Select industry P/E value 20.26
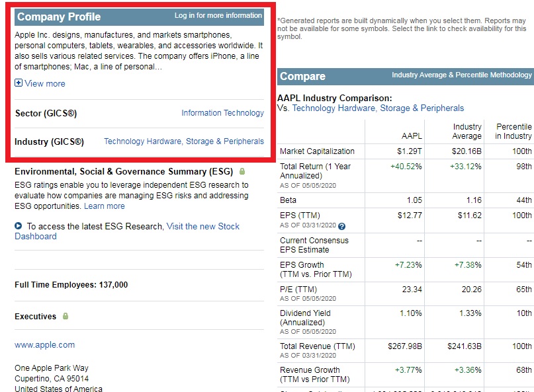The height and width of the screenshot is (392, 534). (471, 290)
